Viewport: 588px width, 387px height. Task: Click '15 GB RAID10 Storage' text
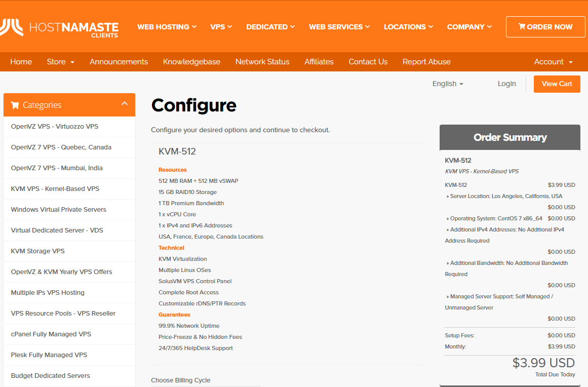(x=187, y=192)
